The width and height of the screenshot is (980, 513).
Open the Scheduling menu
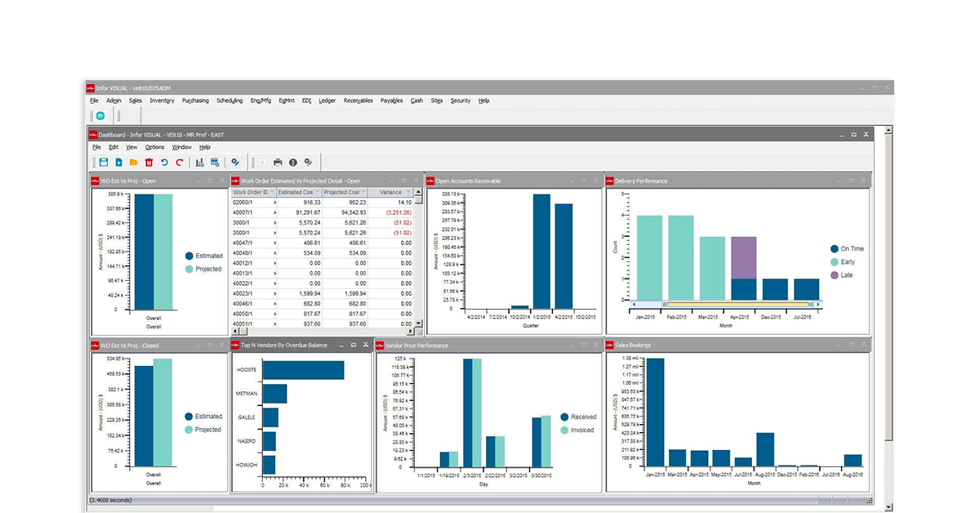tap(229, 100)
